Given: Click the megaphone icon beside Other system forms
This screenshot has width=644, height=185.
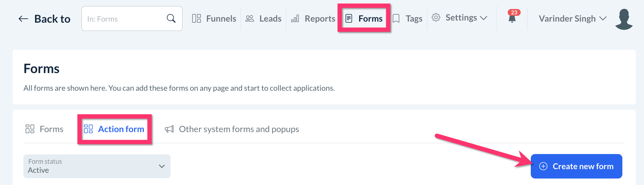Looking at the screenshot, I should point(169,129).
